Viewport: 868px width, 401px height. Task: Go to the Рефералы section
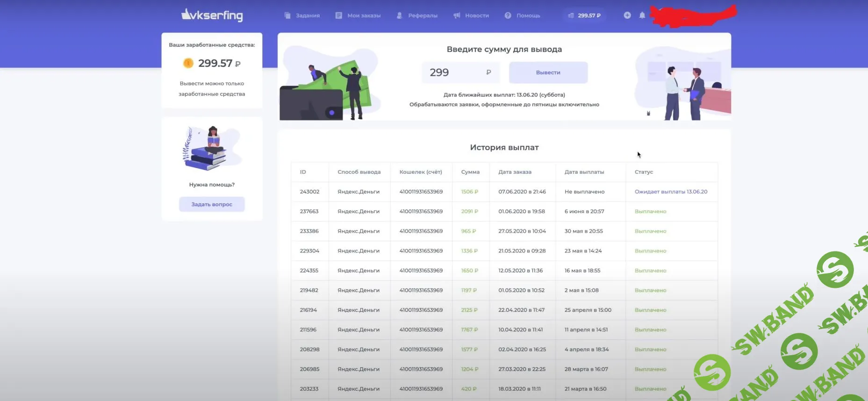point(417,15)
